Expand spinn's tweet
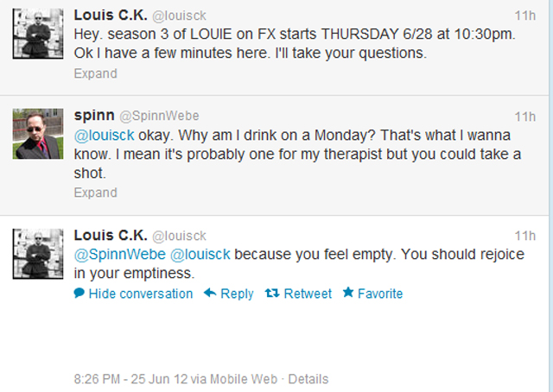 [95, 193]
